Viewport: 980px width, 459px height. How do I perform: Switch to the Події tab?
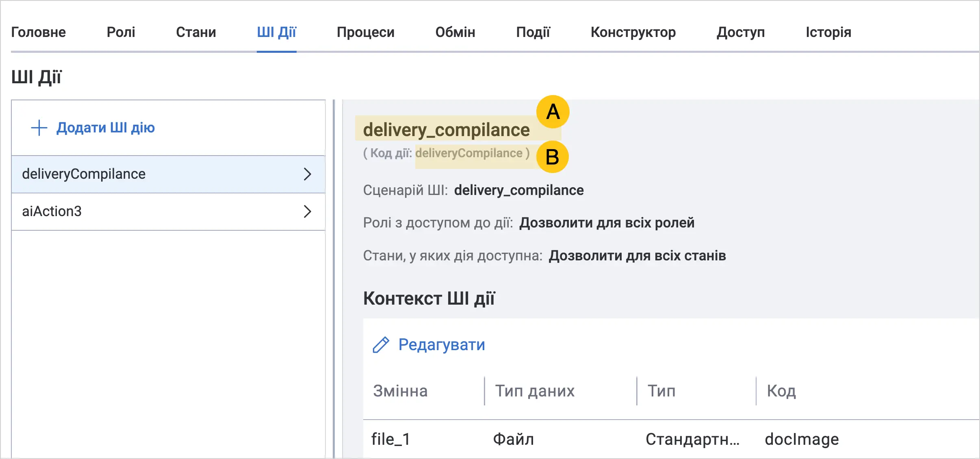click(533, 32)
